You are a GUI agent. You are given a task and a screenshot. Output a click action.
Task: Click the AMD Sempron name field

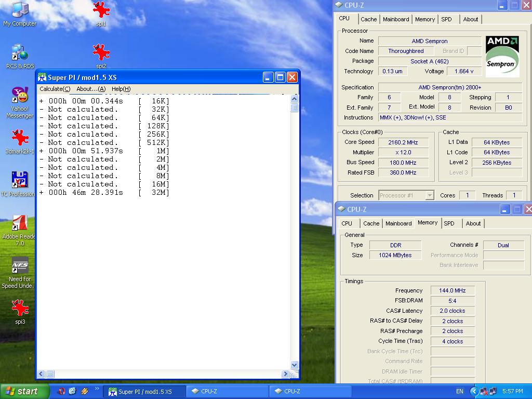coord(430,41)
